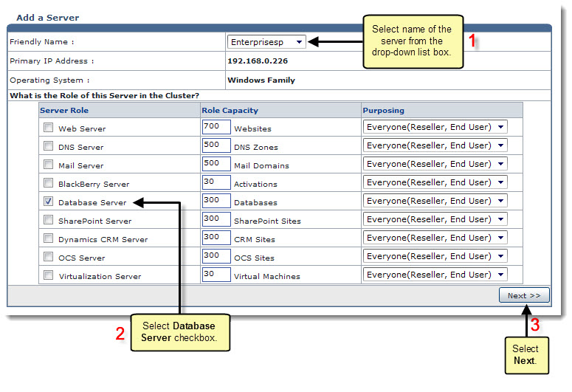Click the Databases capacity input field

click(x=216, y=200)
